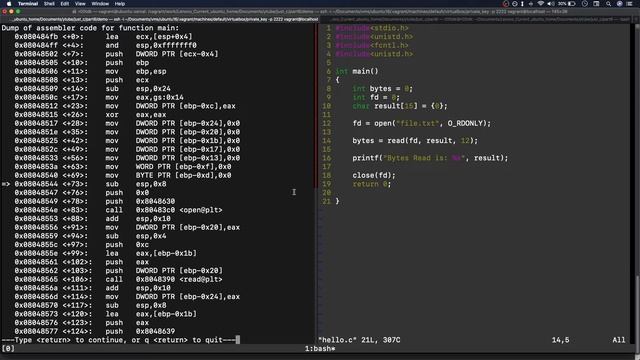Screen dimensions: 640x360
Task: Click the 'push 0x8048639' instruction line
Action: (x=95, y=331)
